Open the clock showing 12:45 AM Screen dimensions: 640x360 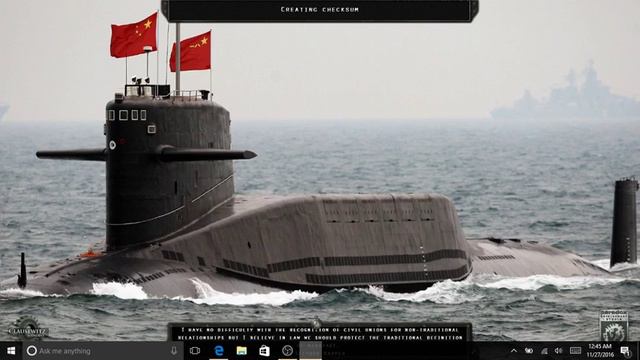point(600,351)
